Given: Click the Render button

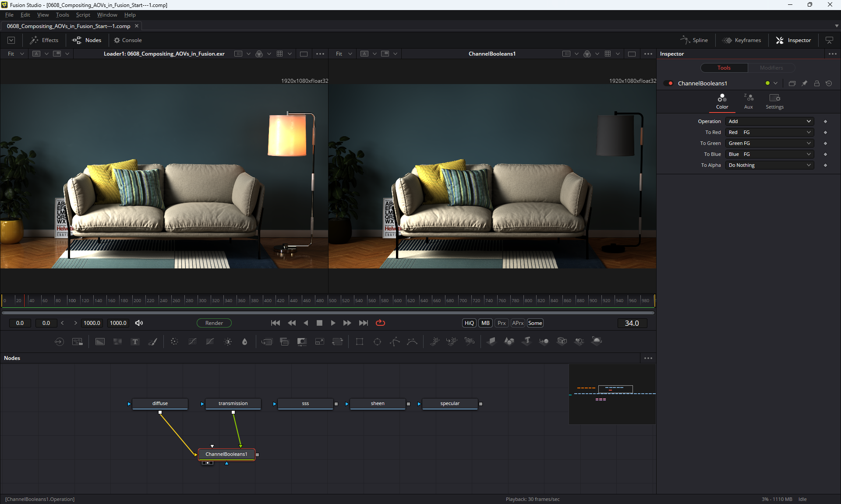Looking at the screenshot, I should click(214, 323).
